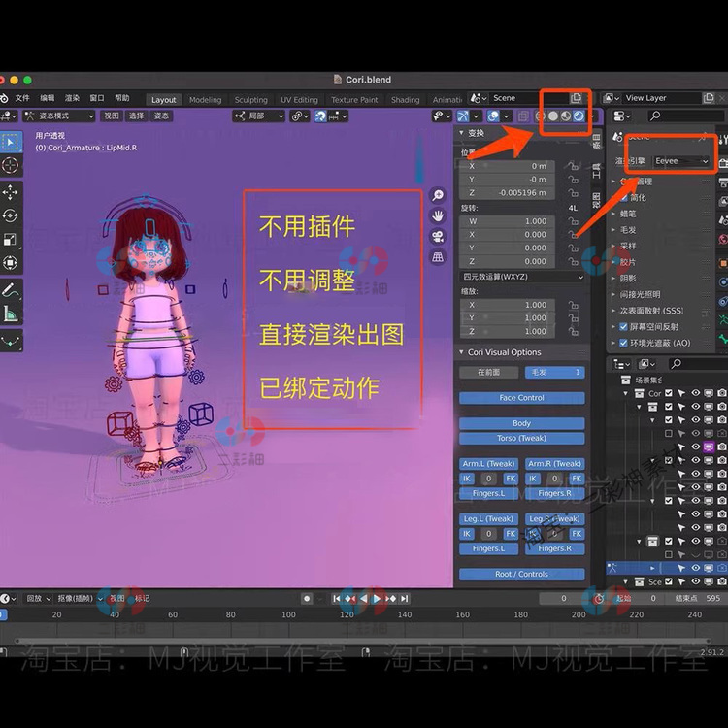Click the Face Control button
The image size is (728, 728).
(521, 398)
